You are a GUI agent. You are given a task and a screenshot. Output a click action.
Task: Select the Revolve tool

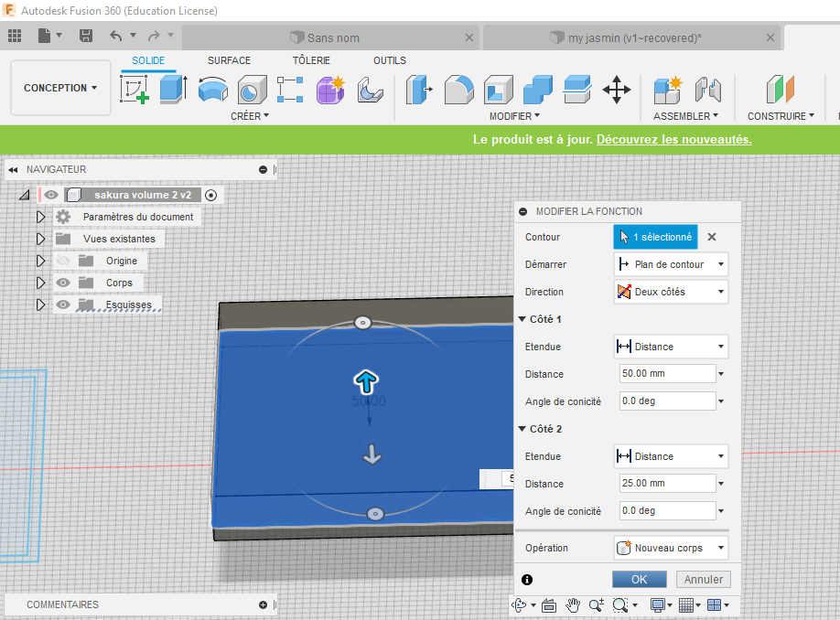pos(212,90)
